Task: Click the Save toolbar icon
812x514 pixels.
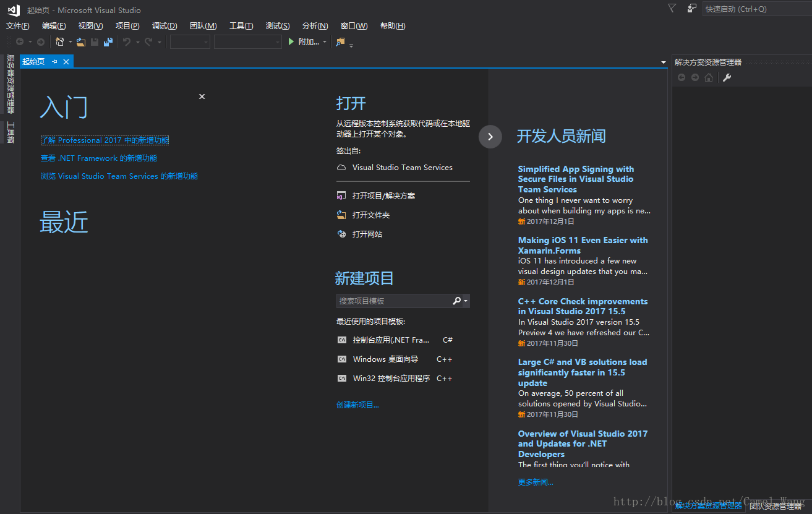Action: tap(95, 42)
